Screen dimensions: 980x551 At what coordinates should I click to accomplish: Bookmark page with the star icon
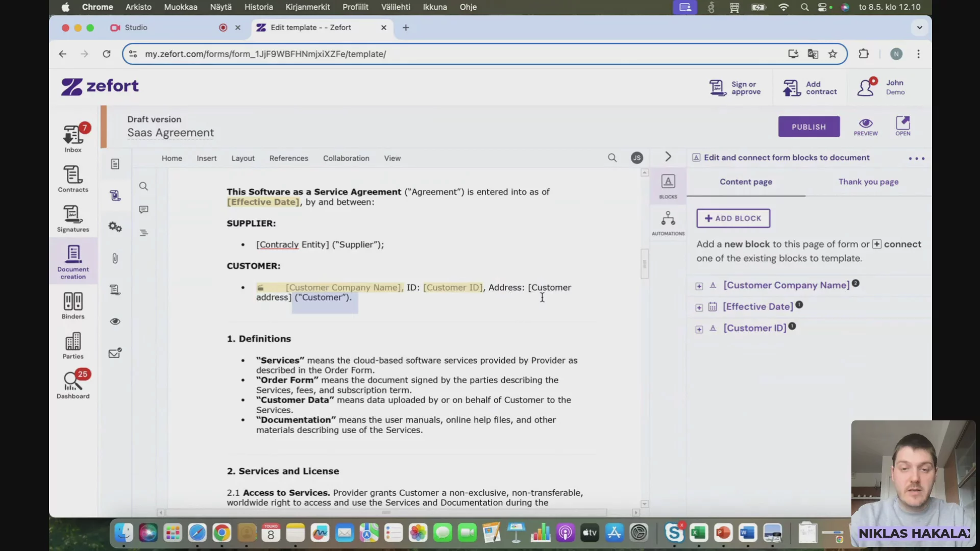click(x=833, y=54)
